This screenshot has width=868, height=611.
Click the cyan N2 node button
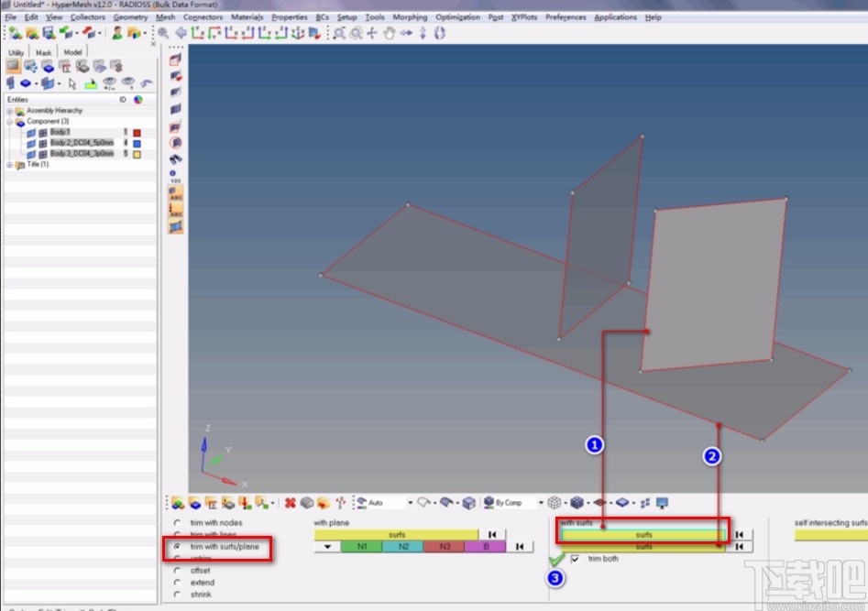(403, 547)
